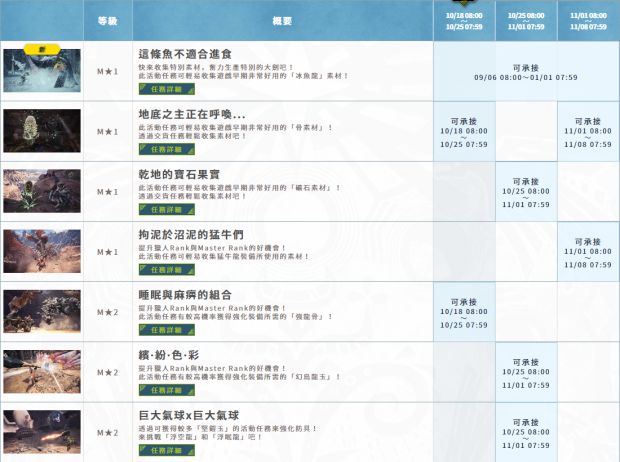Click quest title 繽·紛·色·彩

pos(168,355)
